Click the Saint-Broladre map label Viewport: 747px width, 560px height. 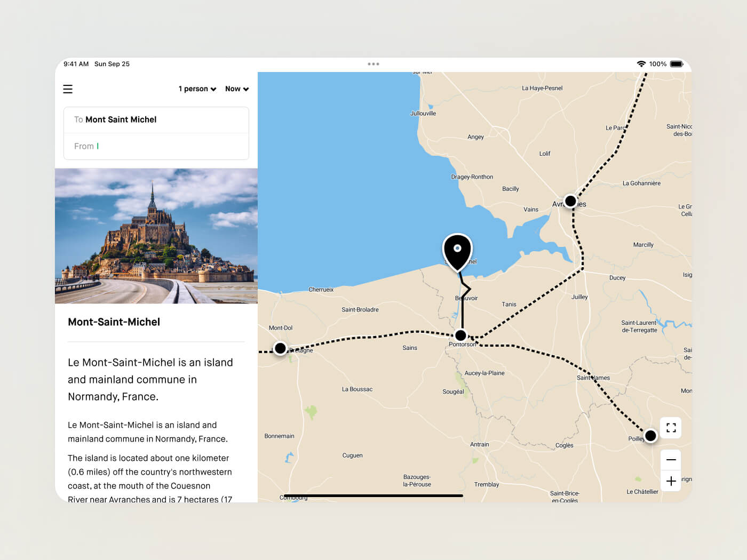(x=360, y=310)
